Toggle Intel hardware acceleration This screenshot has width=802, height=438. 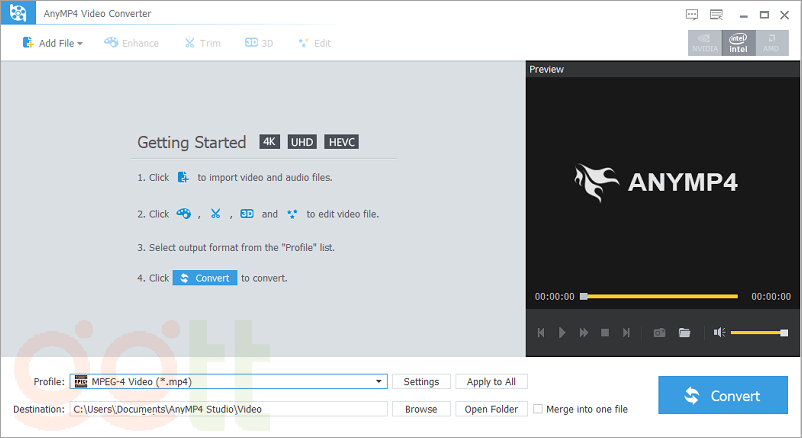(738, 43)
